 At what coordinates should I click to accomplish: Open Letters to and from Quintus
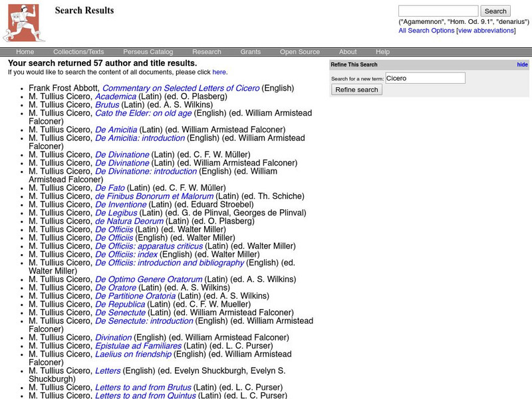(146, 395)
